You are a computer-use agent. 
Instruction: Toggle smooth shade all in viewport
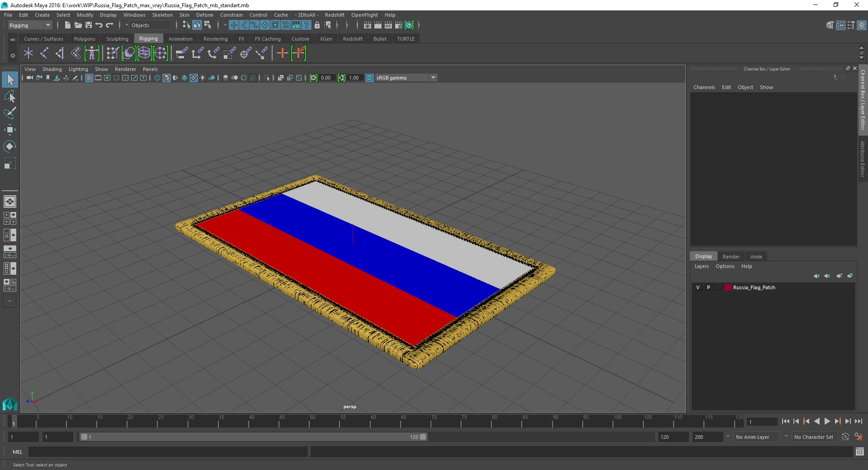click(166, 78)
